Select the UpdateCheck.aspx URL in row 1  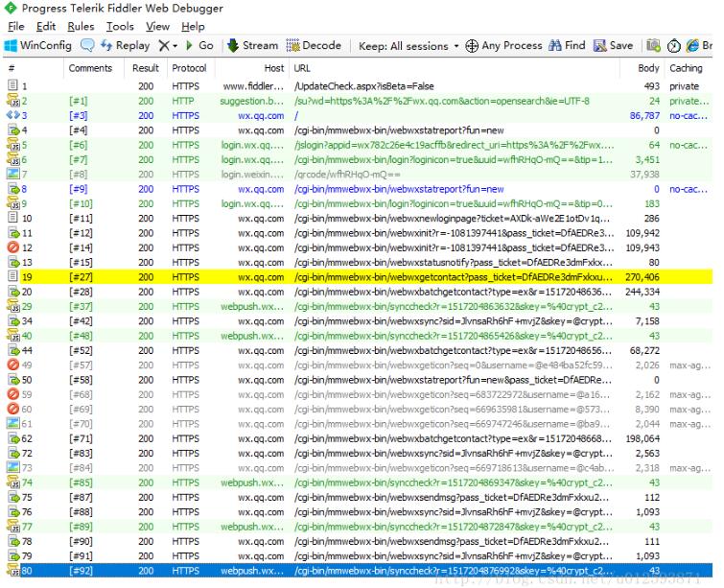click(363, 86)
